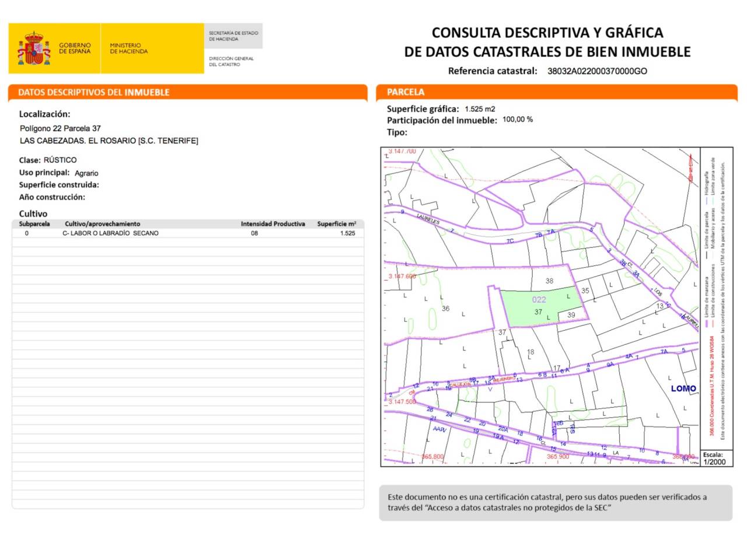Click parcel 35 on the map
Screen dimensions: 747x560
[x=585, y=290]
